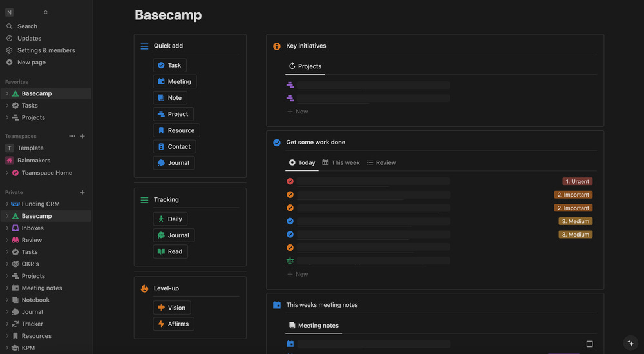Viewport: 644px width, 354px height.
Task: Expand Tracker chevron
Action: [x=7, y=324]
